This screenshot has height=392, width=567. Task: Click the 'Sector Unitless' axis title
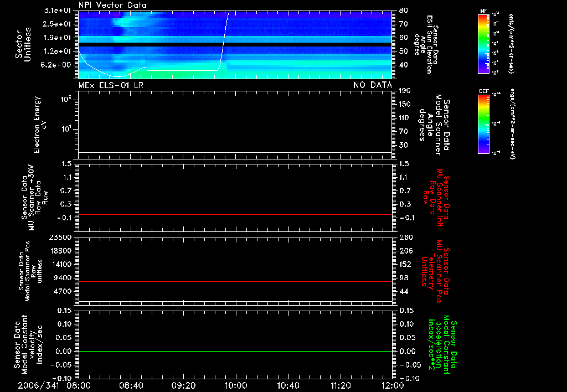(23, 44)
